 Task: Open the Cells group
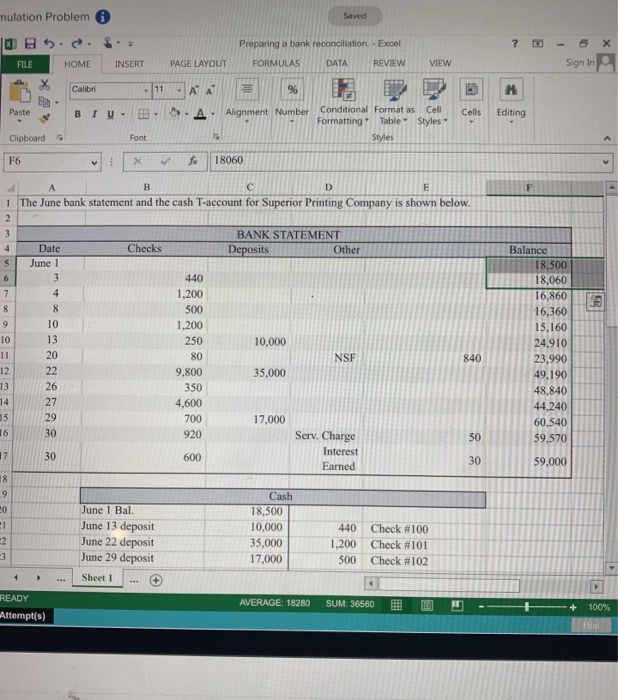pos(471,101)
